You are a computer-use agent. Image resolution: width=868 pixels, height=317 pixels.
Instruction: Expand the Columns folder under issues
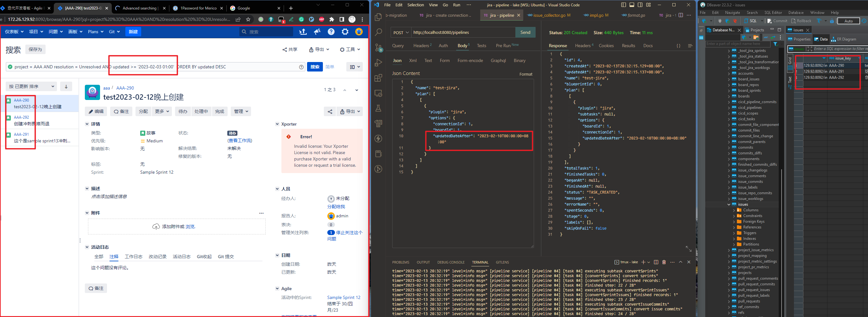click(734, 210)
